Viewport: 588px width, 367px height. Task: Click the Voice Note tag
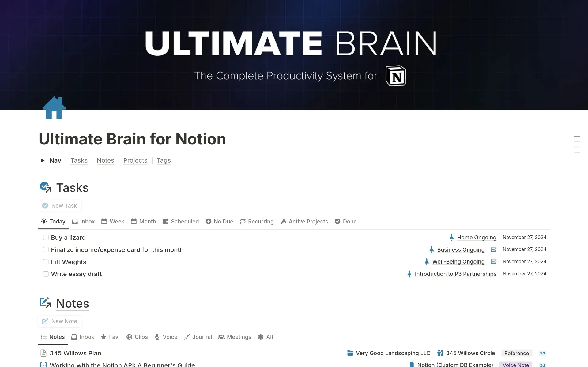click(x=516, y=365)
